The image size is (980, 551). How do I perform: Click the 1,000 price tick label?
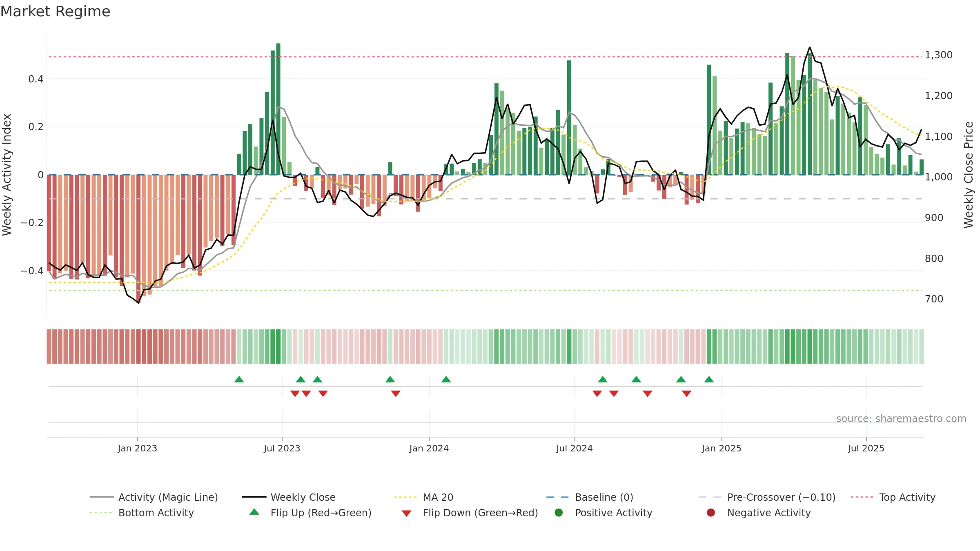[x=939, y=177]
